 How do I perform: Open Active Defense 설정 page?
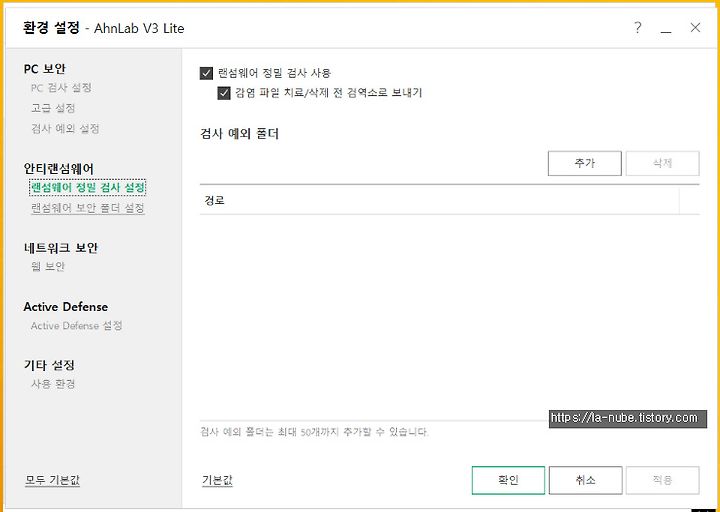click(x=76, y=326)
